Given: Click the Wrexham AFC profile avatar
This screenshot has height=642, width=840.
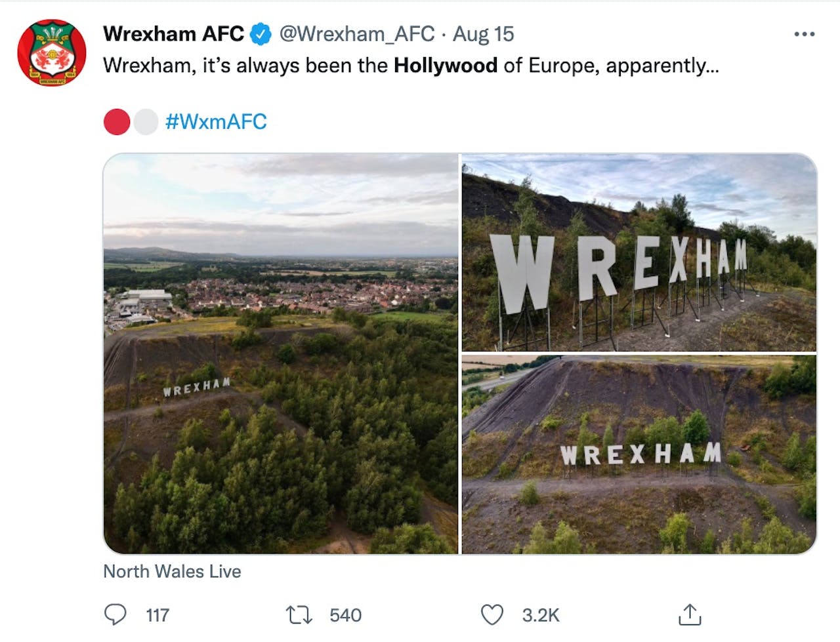Looking at the screenshot, I should tap(52, 53).
